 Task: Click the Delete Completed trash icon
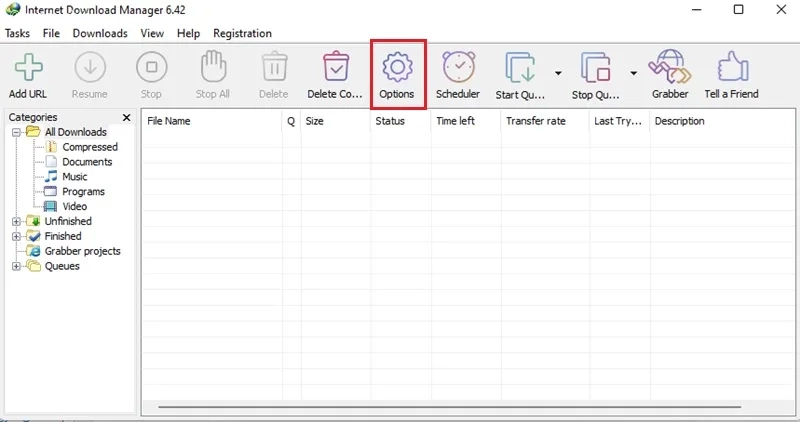point(336,67)
